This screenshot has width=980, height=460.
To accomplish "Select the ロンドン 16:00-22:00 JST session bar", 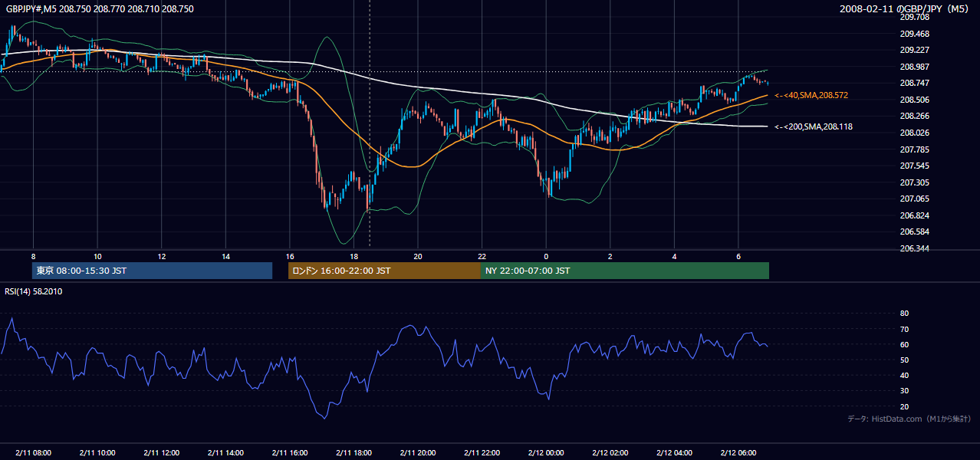I will 384,271.
